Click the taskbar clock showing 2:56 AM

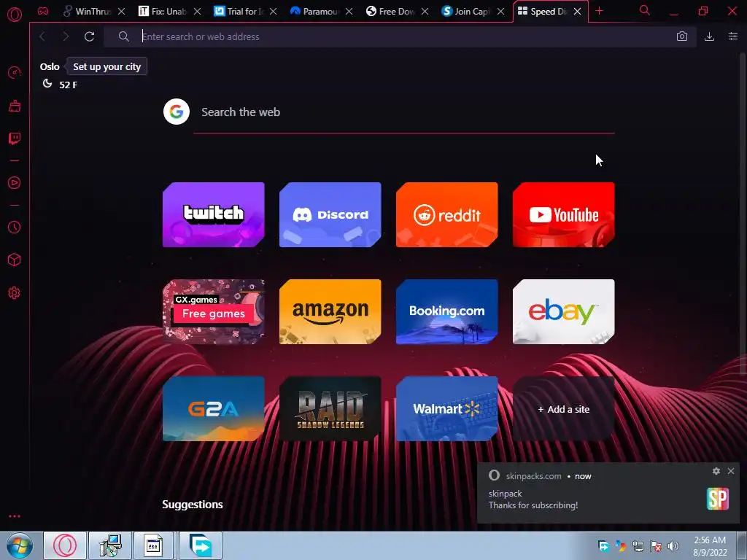coord(710,546)
